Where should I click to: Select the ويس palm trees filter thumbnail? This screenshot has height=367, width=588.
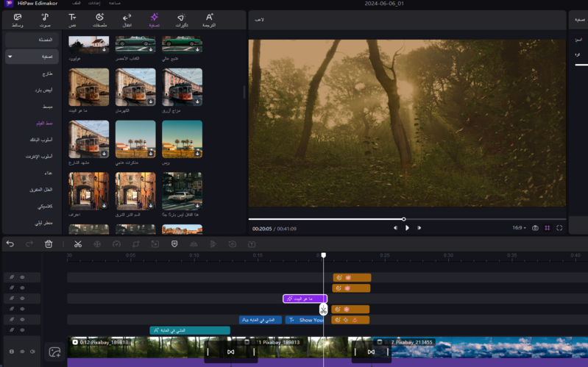183,139
